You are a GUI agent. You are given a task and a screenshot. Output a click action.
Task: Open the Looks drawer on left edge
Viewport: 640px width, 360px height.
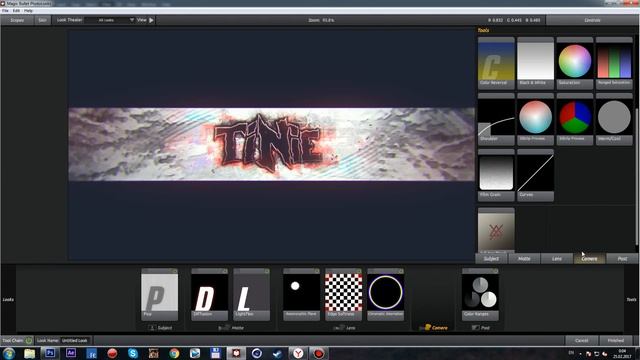coord(8,299)
